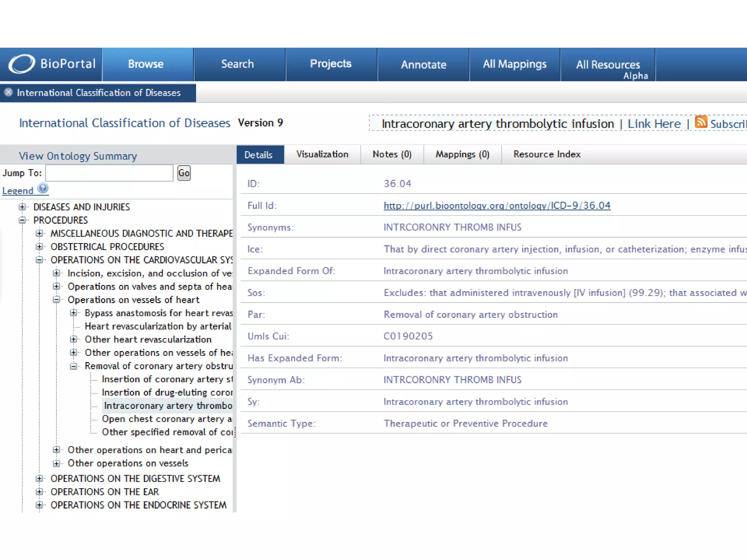Close the International Classification of Diseases tab

[8, 92]
